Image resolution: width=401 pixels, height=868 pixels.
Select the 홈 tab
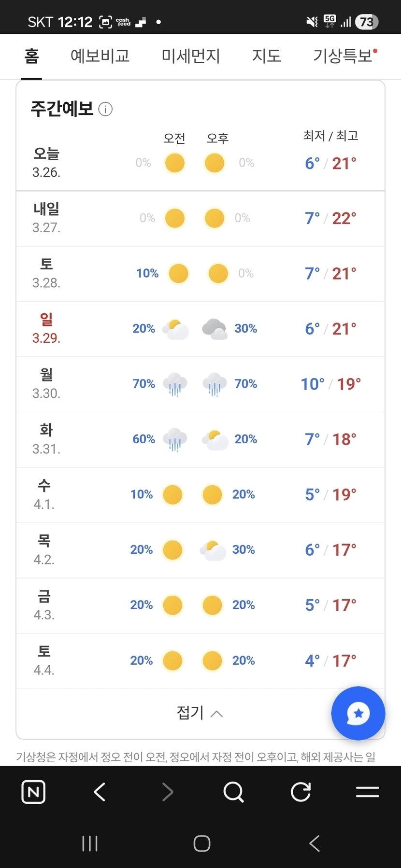pos(31,56)
